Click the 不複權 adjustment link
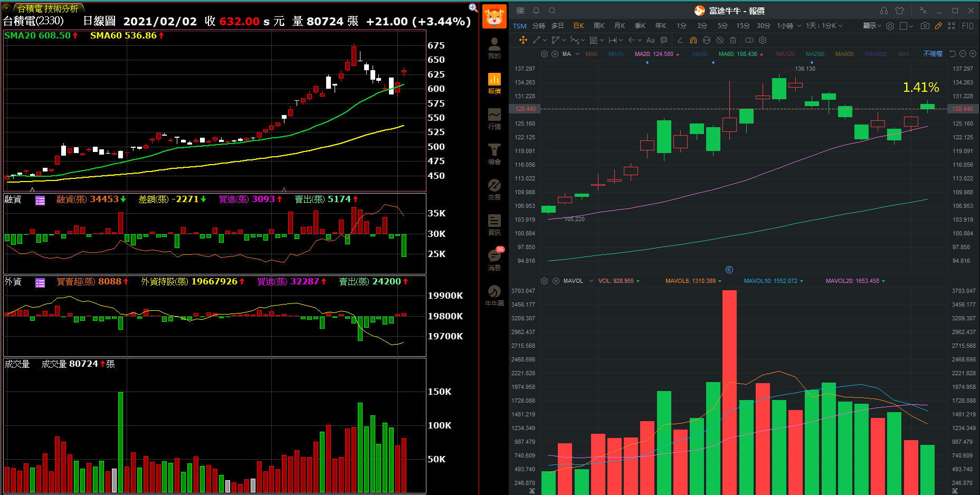 point(933,54)
